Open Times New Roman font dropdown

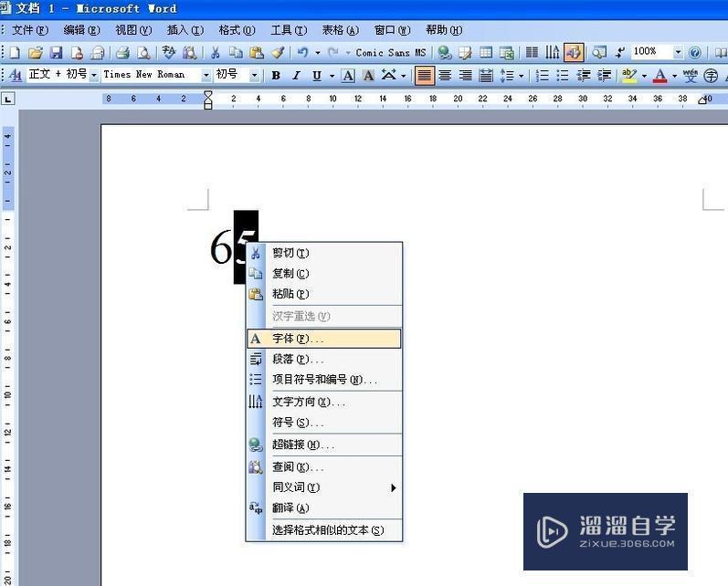click(x=206, y=75)
